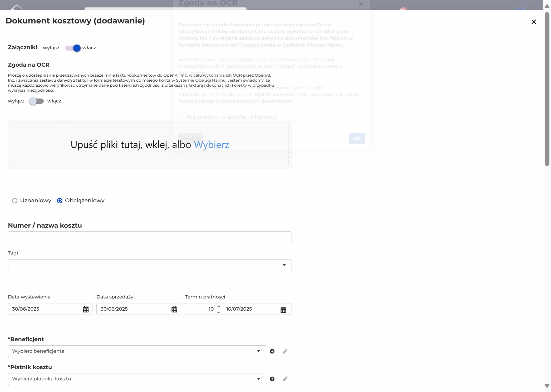
Task: Toggle the Załączniki switch
Action: pyautogui.click(x=73, y=48)
